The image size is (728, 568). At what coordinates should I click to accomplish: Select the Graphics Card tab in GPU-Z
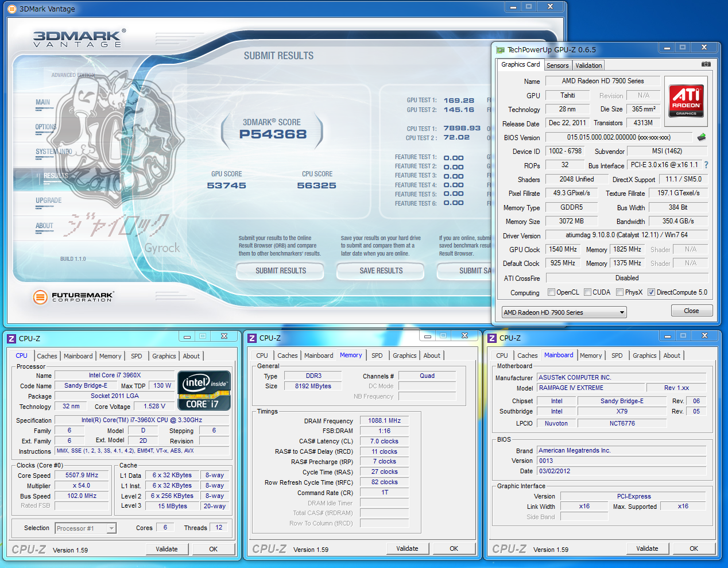pyautogui.click(x=521, y=64)
